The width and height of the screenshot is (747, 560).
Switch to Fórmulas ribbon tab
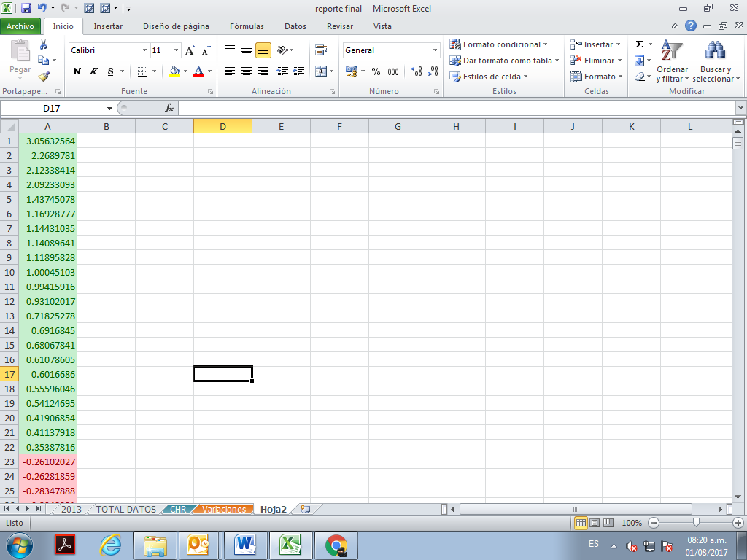pos(247,26)
